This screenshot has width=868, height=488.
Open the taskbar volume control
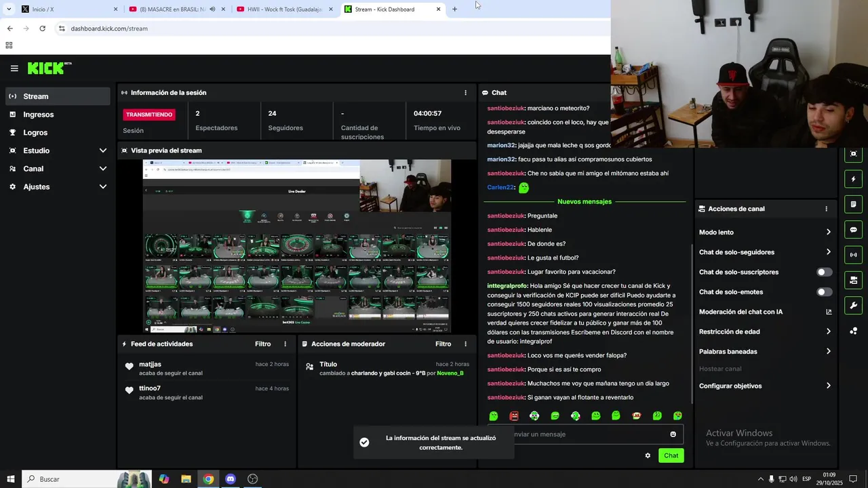[793, 479]
